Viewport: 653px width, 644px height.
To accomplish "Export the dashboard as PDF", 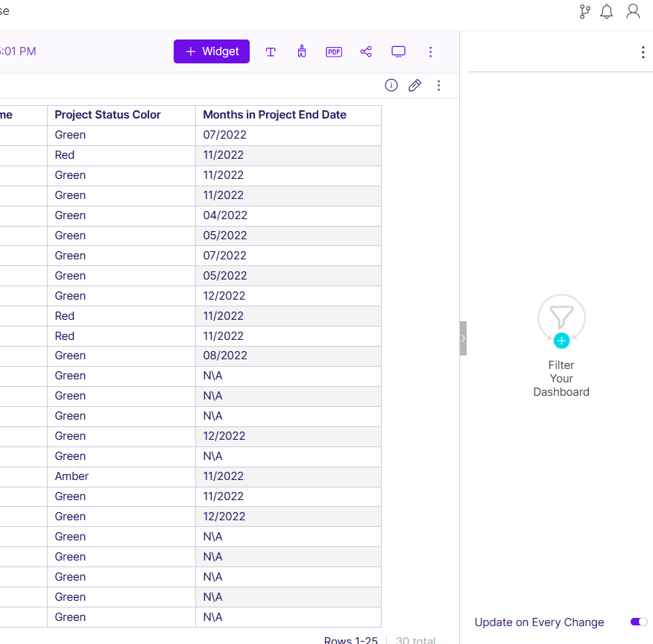I will 333,51.
